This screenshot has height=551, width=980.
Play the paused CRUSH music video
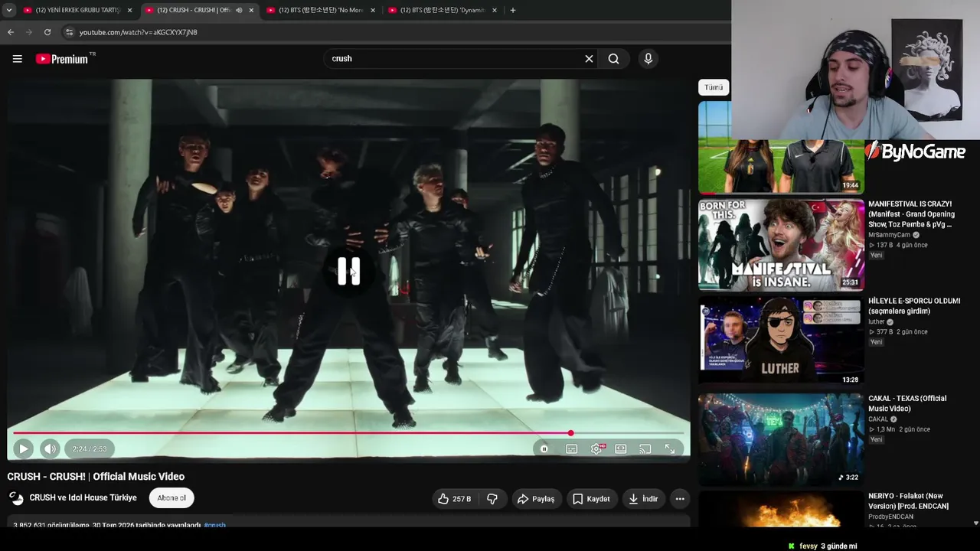(x=23, y=449)
